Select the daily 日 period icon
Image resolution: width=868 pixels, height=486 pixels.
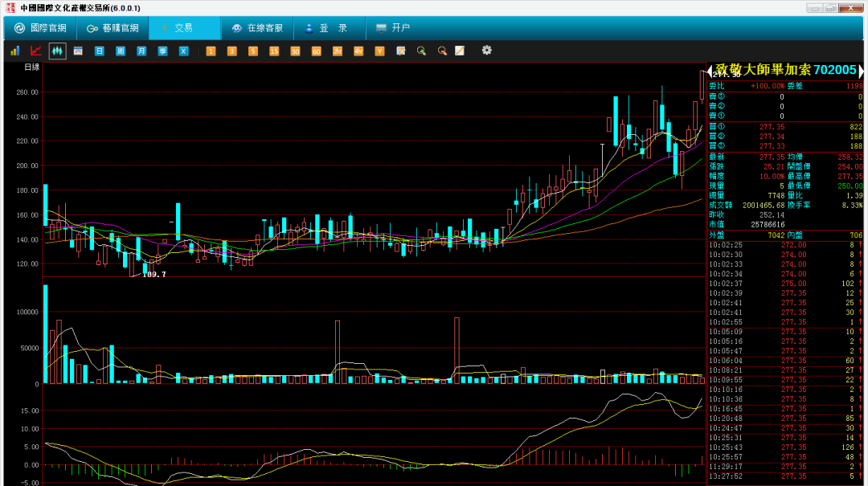99,51
